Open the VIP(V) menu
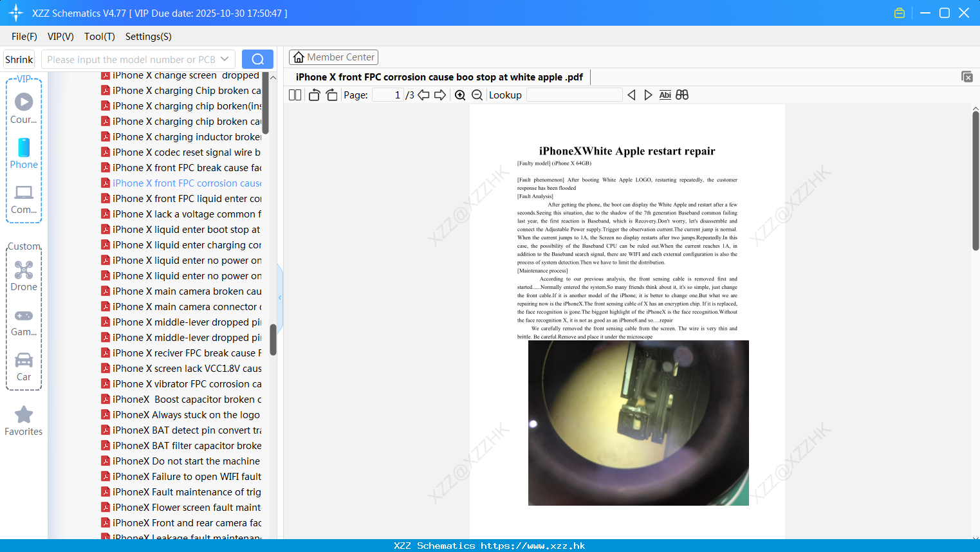 point(60,37)
